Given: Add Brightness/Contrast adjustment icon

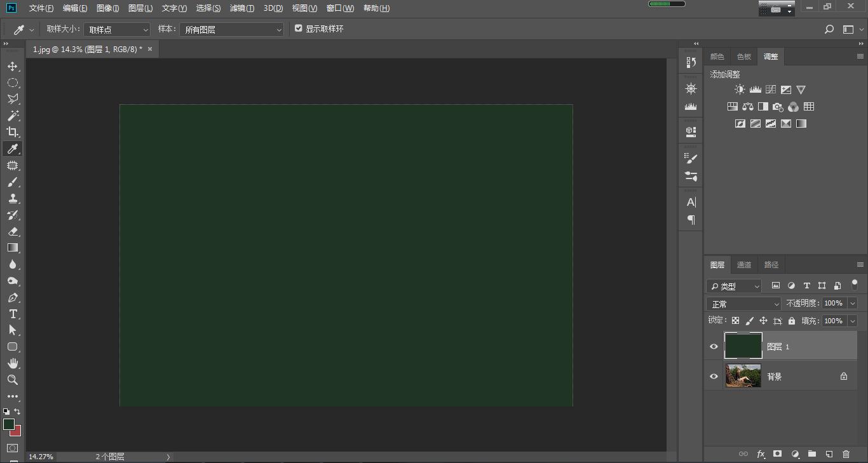Looking at the screenshot, I should click(x=740, y=90).
